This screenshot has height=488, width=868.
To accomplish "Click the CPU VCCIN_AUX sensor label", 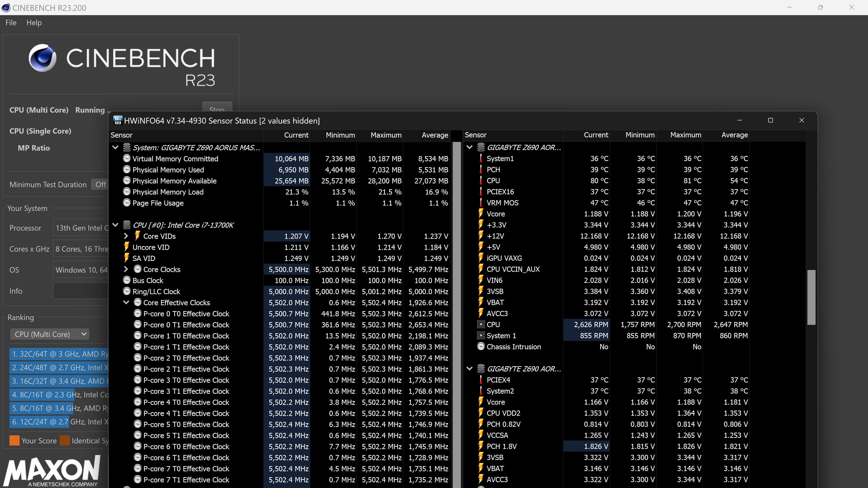I will click(513, 269).
